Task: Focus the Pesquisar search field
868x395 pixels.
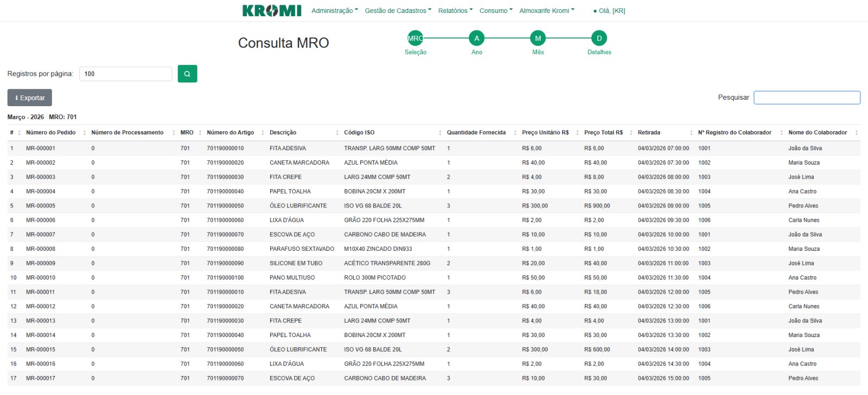Action: coord(807,98)
